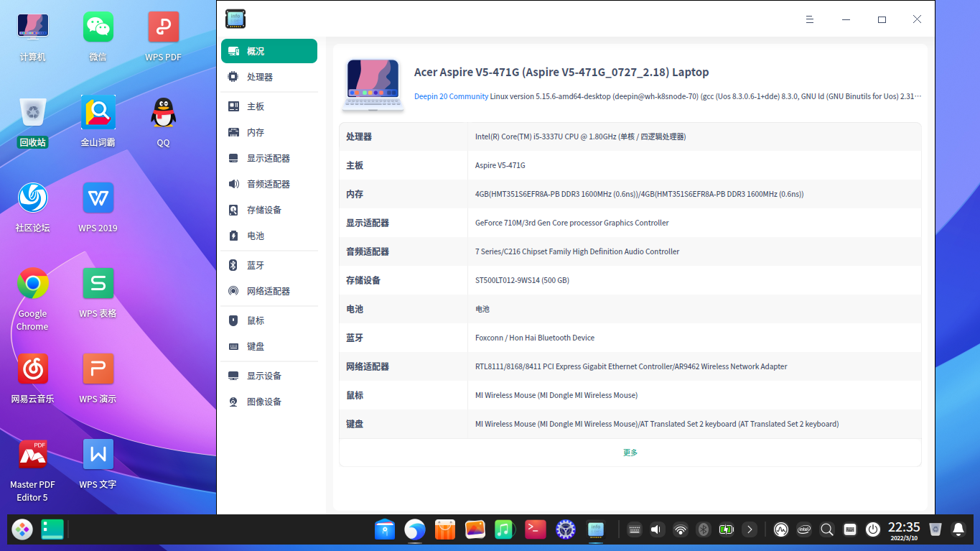Image resolution: width=980 pixels, height=551 pixels.
Task: Show multitasking view from the dock
Action: coord(52,529)
